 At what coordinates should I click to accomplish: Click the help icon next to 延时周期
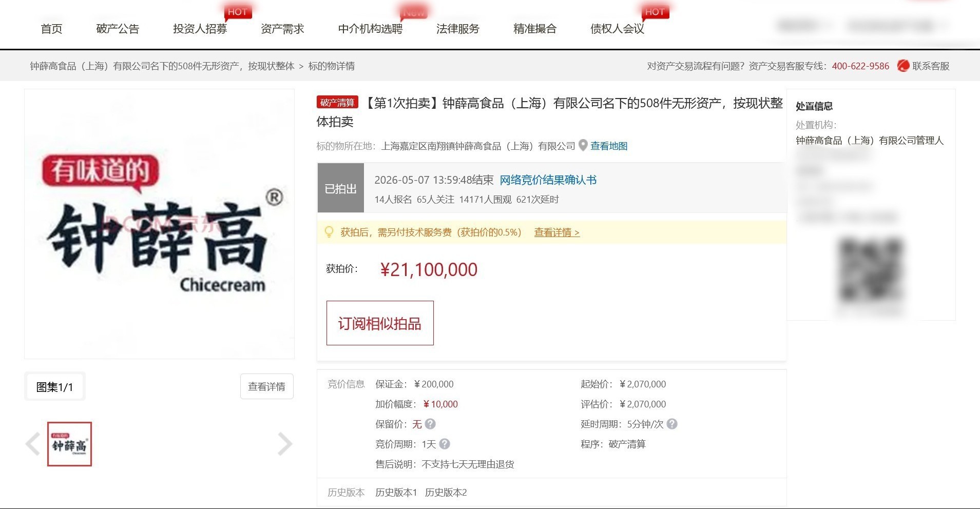point(672,424)
